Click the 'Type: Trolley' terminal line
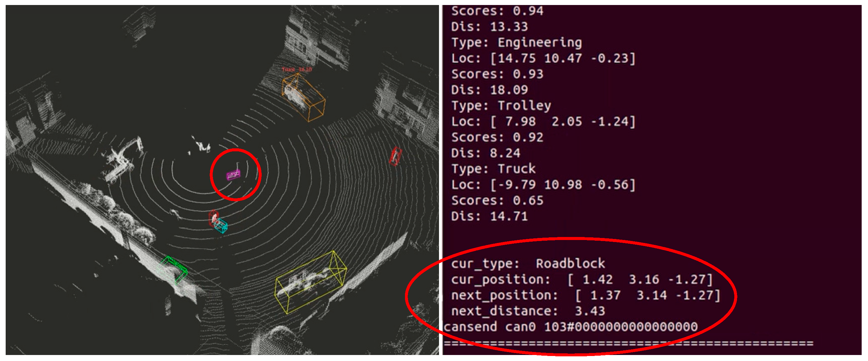Image resolution: width=868 pixels, height=361 pixels. pos(501,106)
